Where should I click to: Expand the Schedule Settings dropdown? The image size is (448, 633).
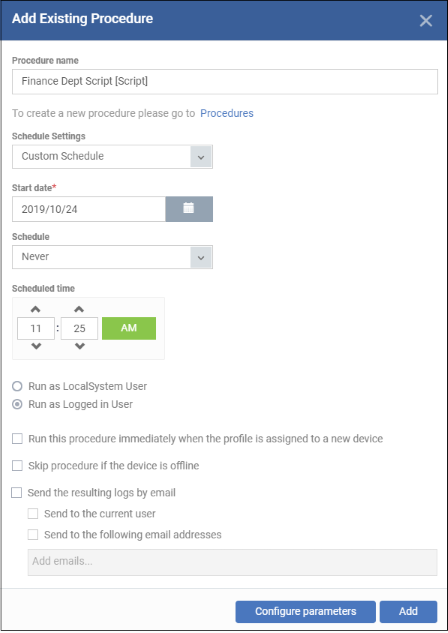(x=112, y=157)
